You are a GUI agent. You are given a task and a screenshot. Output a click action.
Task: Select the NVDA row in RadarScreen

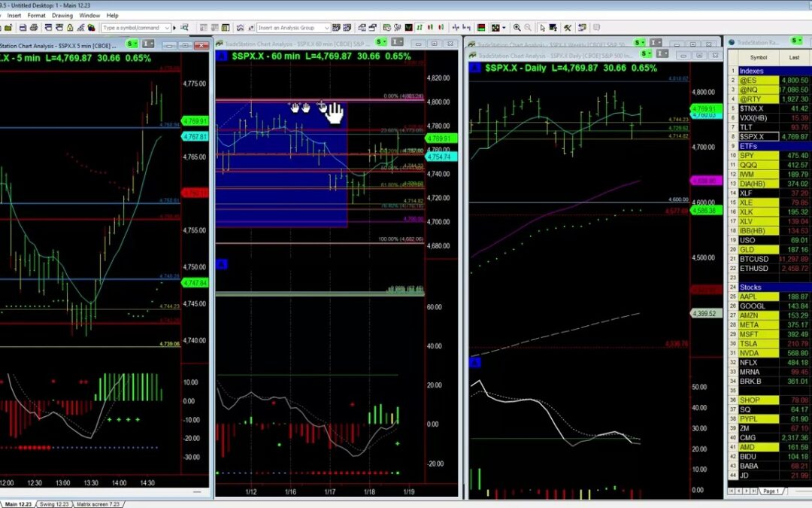769,353
